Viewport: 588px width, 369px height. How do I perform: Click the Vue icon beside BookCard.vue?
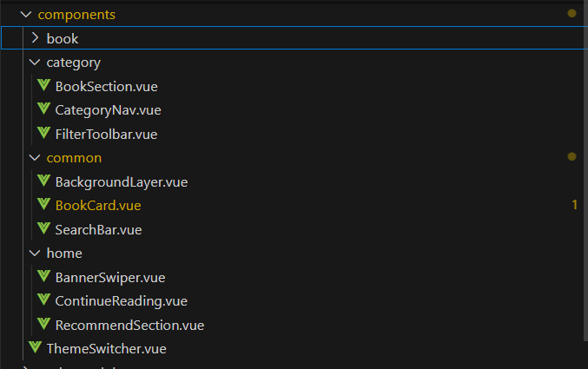point(44,204)
